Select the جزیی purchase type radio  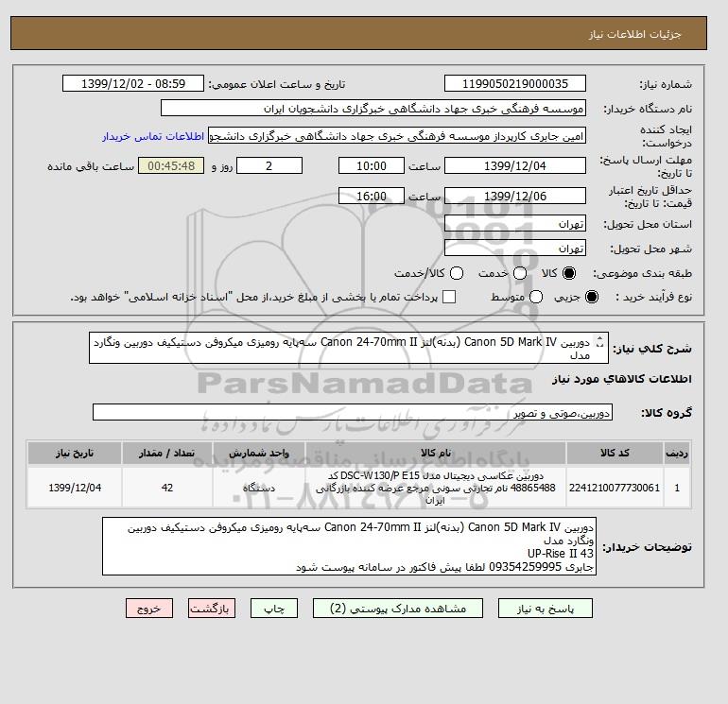click(592, 297)
